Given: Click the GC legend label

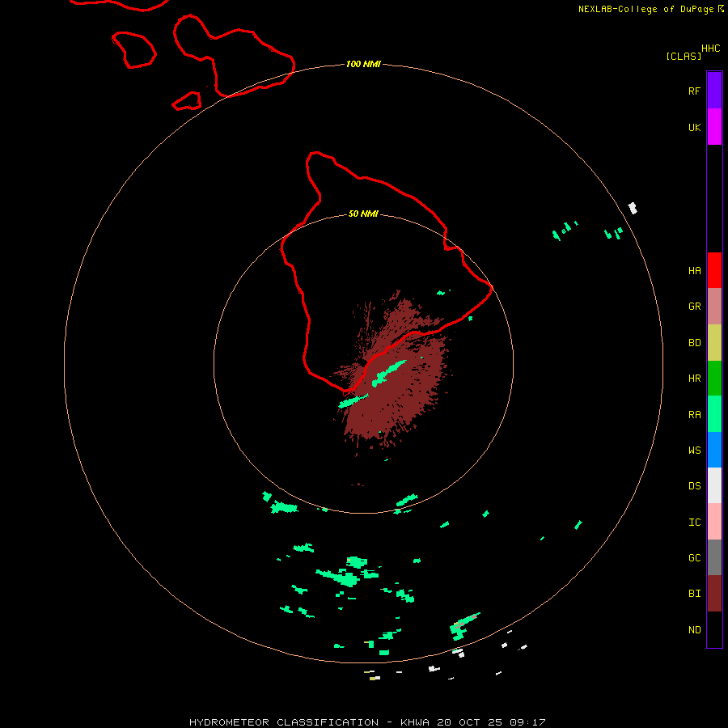Looking at the screenshot, I should 694,558.
